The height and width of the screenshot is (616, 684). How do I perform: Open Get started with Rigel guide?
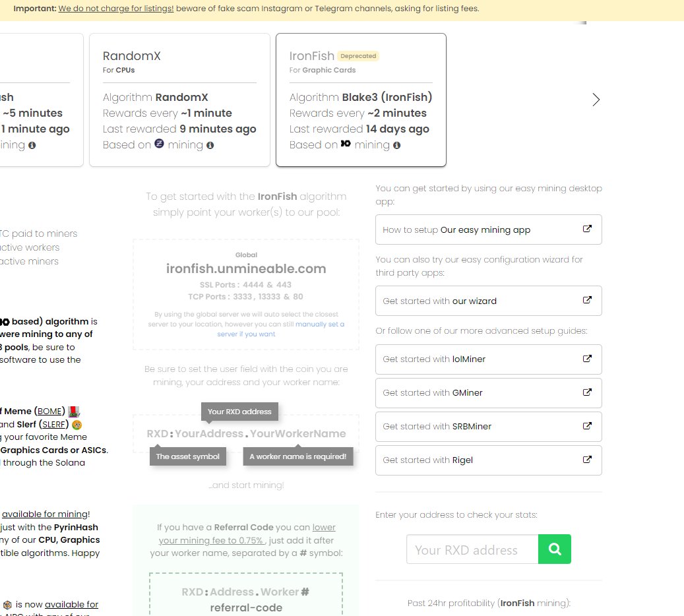(489, 460)
